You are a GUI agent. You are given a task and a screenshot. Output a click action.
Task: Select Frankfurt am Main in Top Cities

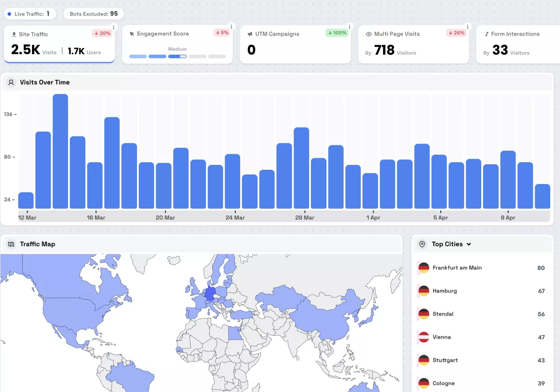(x=457, y=268)
